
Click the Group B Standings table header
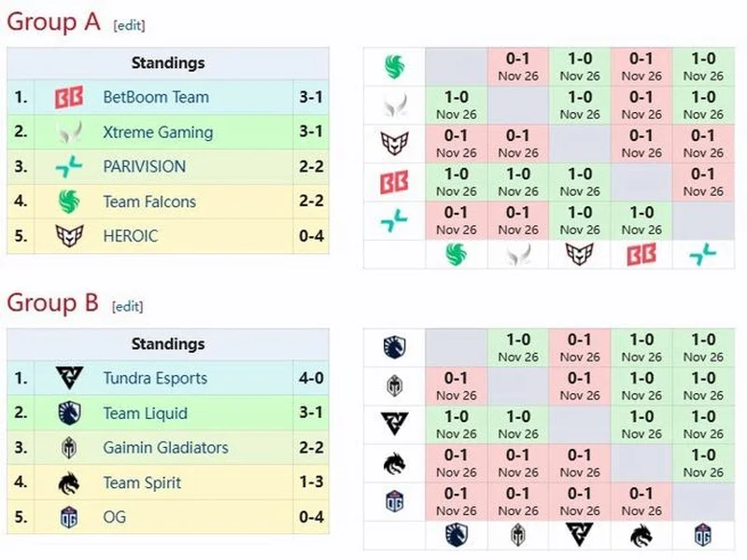coord(168,344)
